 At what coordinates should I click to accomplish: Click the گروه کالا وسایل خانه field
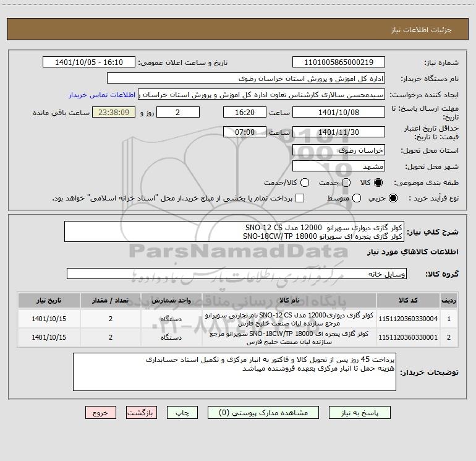point(237,274)
